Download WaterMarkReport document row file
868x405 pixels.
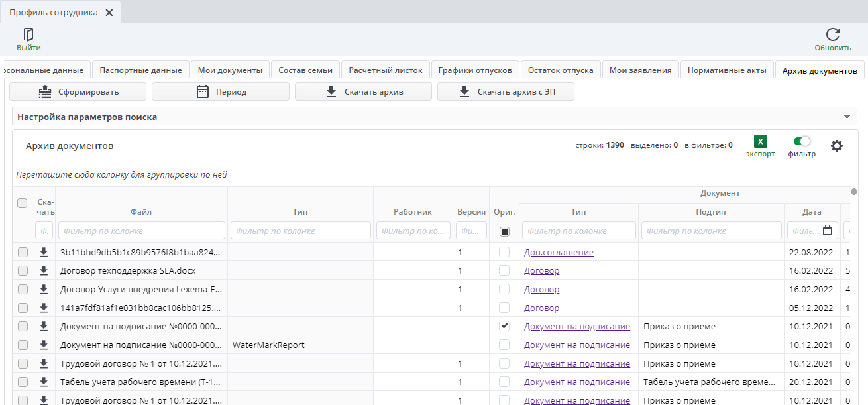(44, 345)
